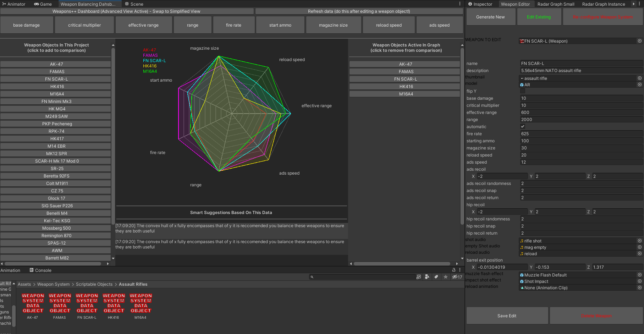Click the Scriptable Objects breadcrumb
Viewport: 644px width, 334px height.
94,284
